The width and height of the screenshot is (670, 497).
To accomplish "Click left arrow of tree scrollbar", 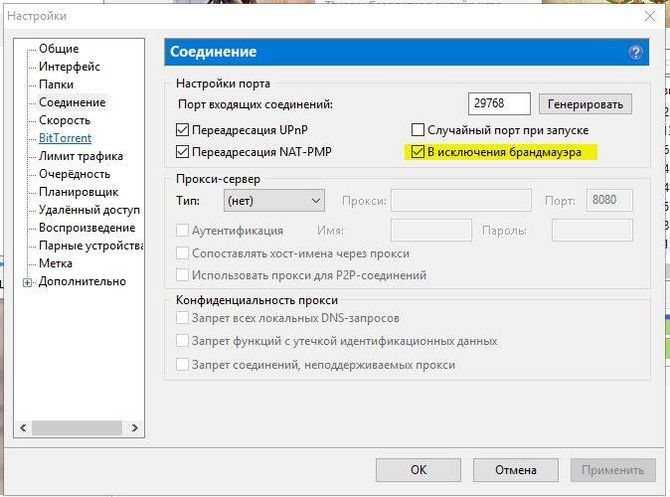I will tap(23, 428).
